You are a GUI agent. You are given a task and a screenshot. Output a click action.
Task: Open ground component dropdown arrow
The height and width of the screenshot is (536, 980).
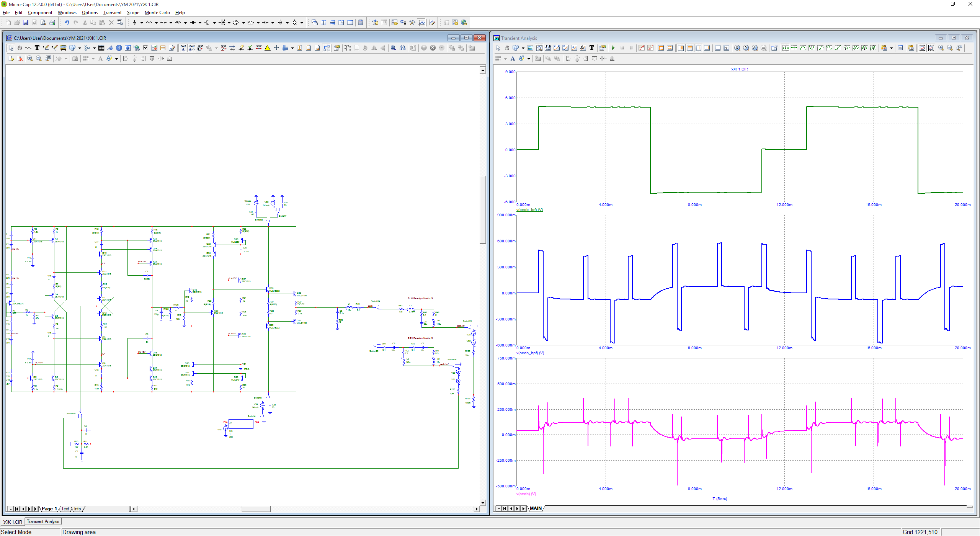[142, 23]
